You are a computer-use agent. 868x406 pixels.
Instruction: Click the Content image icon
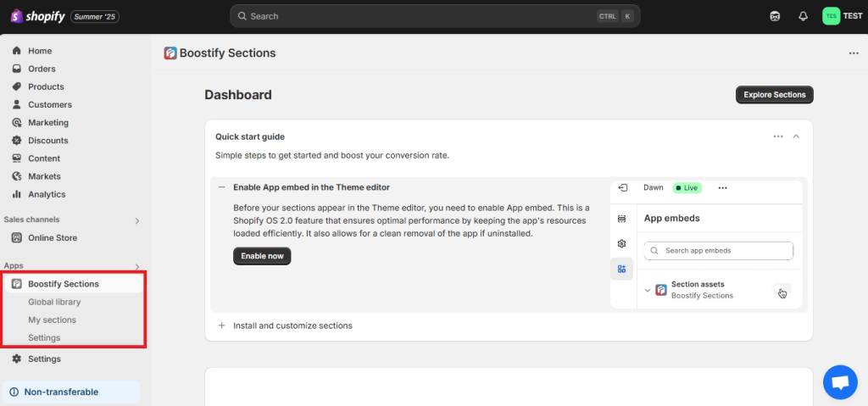click(x=17, y=159)
